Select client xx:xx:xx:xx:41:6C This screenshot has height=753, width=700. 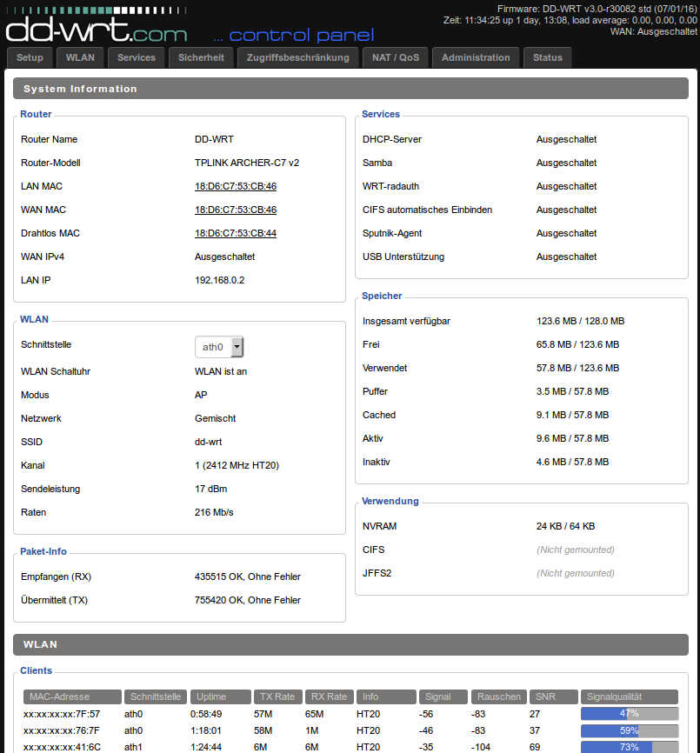62,747
